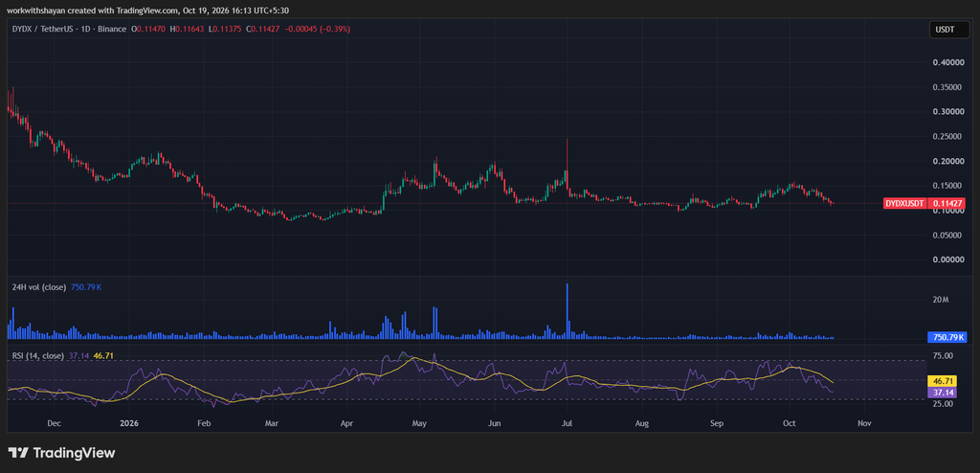Click the Feb label on time axis

pyautogui.click(x=203, y=423)
